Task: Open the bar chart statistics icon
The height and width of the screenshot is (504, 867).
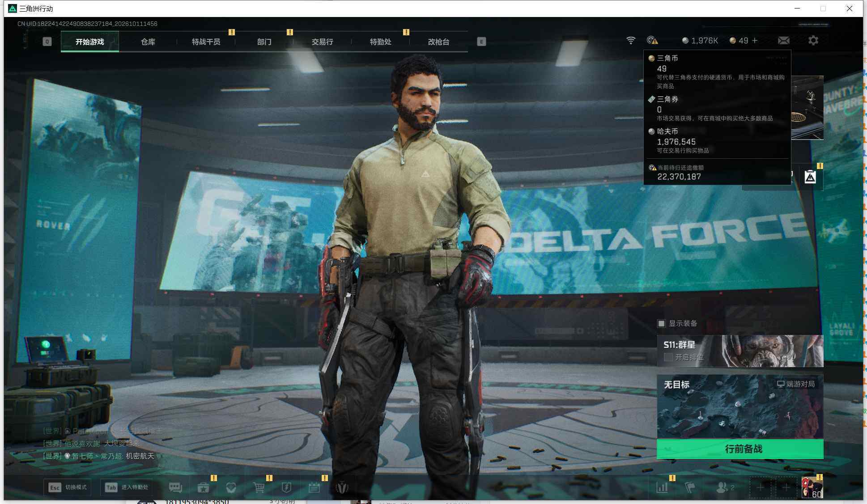Action: [x=662, y=487]
